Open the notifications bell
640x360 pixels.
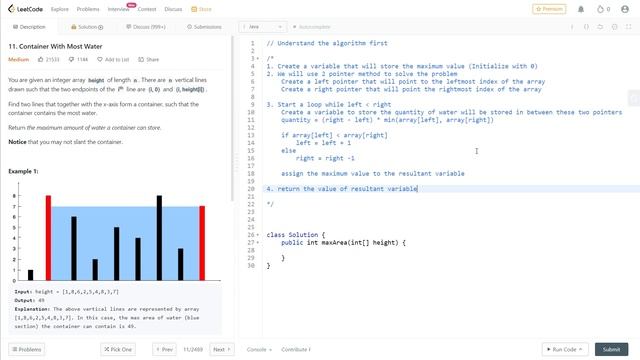tap(581, 9)
